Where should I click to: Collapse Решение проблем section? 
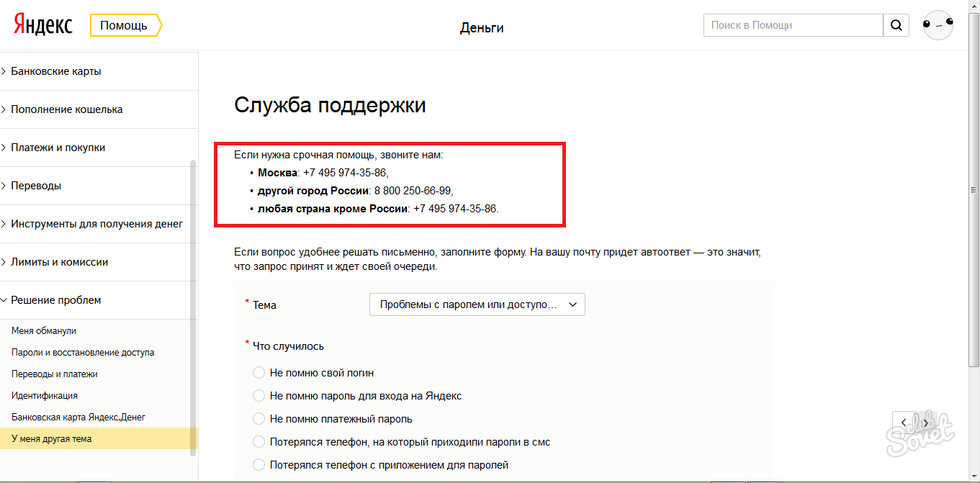(99, 300)
